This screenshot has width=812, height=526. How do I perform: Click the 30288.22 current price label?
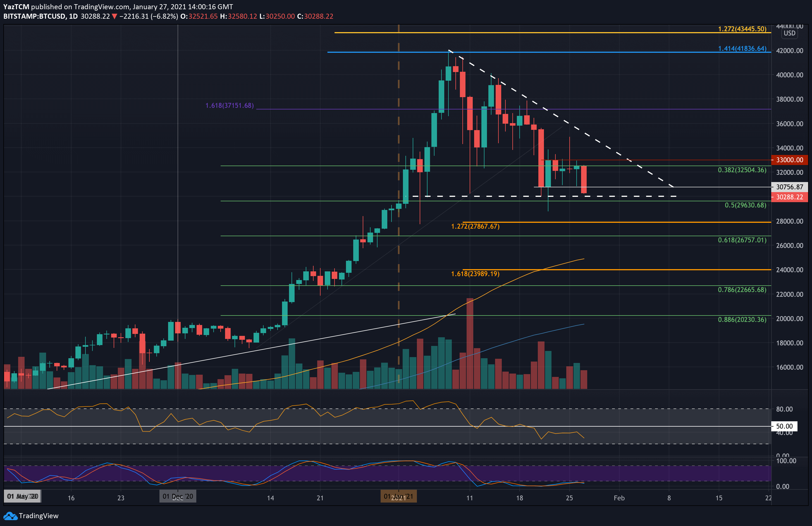(x=789, y=197)
